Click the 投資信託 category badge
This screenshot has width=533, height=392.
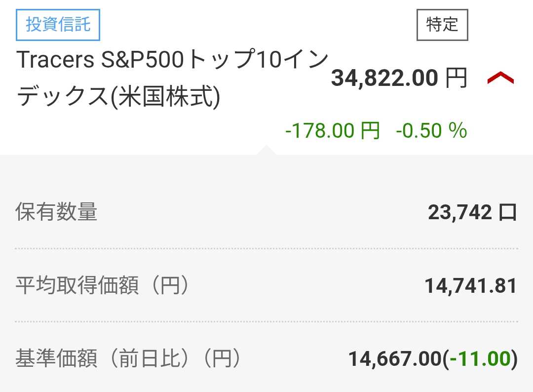coord(58,24)
